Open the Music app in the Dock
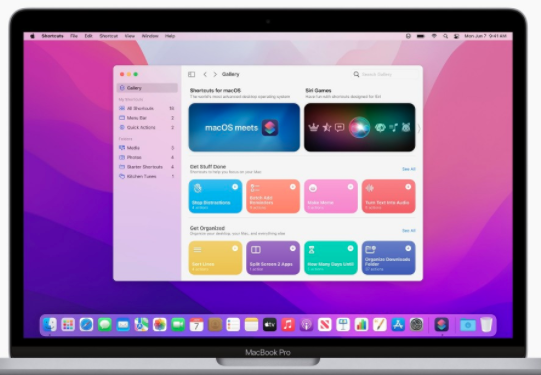 click(x=288, y=325)
